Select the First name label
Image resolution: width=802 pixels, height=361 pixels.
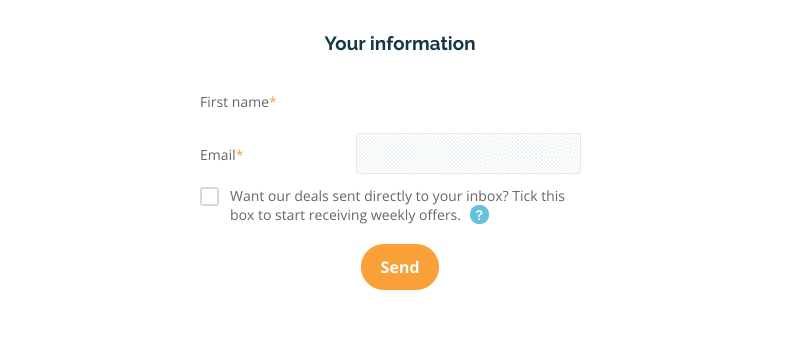coord(234,102)
